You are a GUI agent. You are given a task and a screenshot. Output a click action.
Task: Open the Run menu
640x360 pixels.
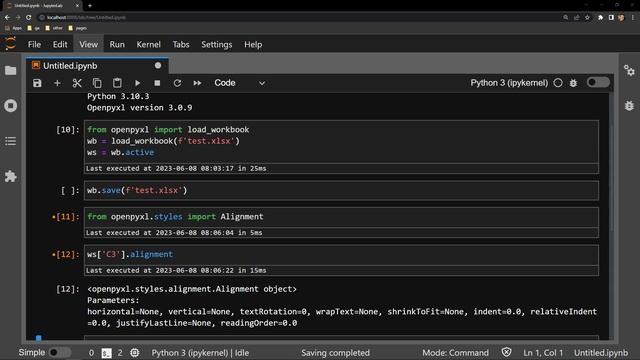[x=117, y=44]
